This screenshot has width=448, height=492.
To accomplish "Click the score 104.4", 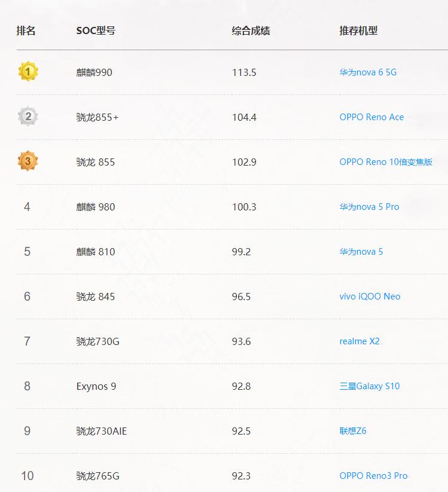I will (x=244, y=117).
